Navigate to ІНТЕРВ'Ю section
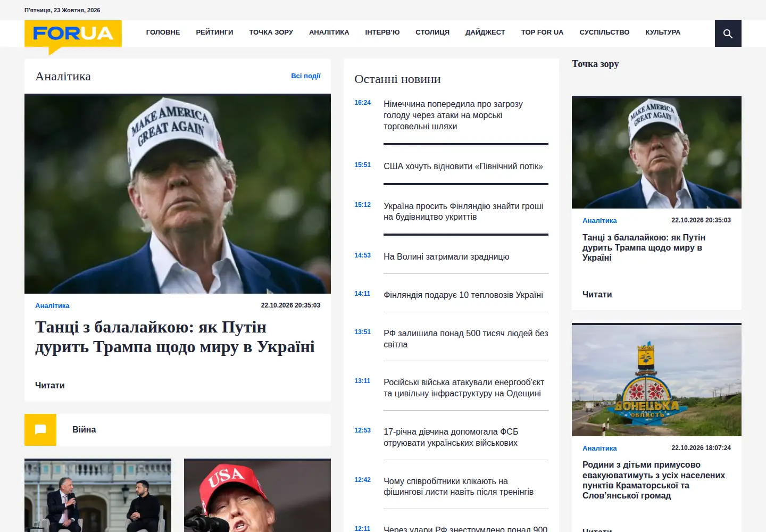Viewport: 766px width, 532px height. click(382, 32)
